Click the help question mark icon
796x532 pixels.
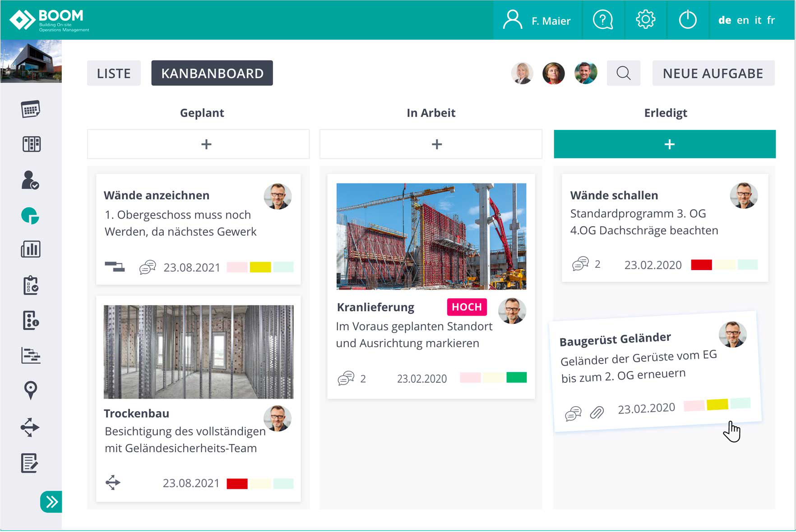coord(602,20)
